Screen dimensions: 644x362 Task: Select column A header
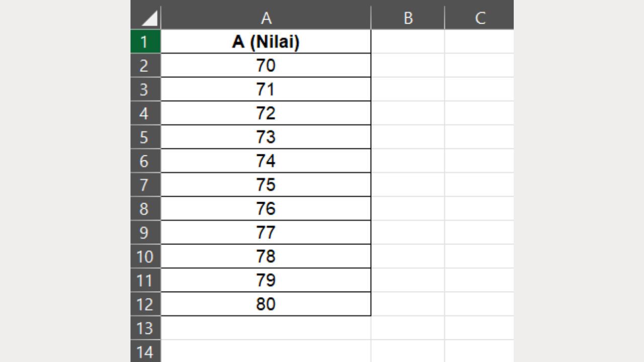[266, 18]
